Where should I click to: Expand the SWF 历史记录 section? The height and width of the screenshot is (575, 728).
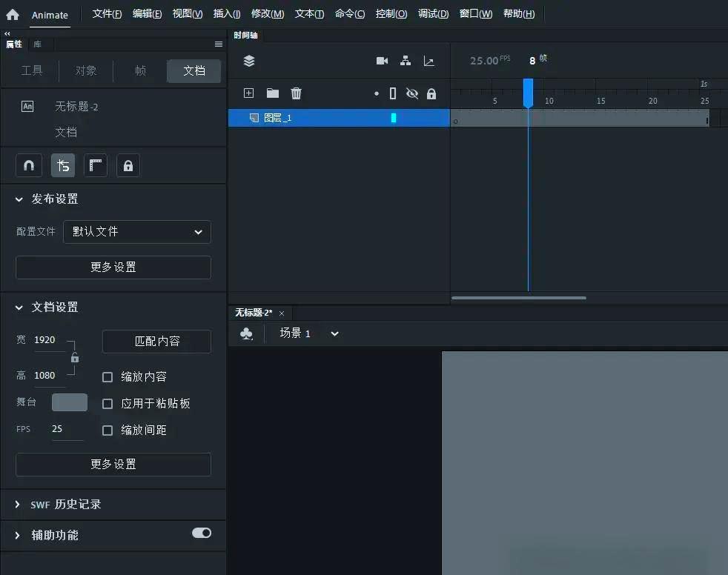18,505
